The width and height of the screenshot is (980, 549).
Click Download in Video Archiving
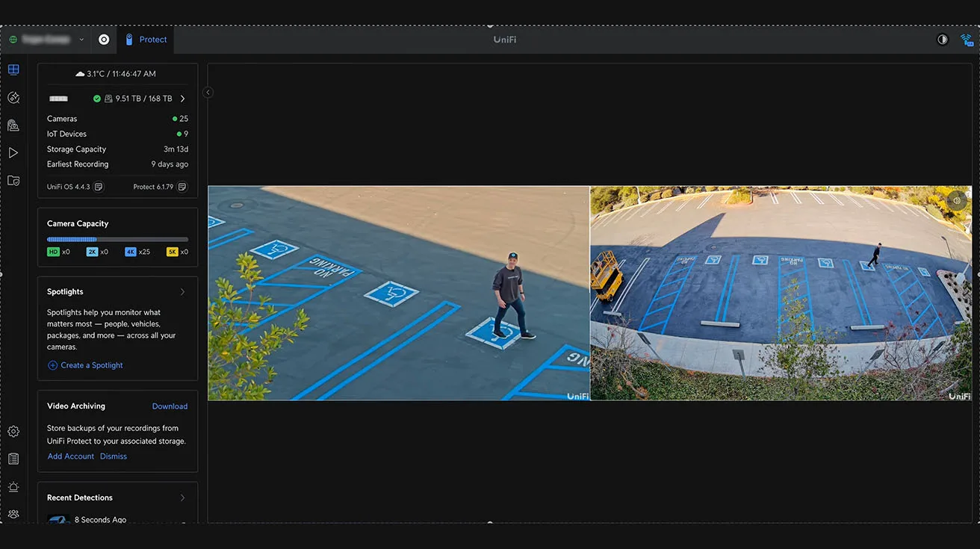click(x=170, y=406)
